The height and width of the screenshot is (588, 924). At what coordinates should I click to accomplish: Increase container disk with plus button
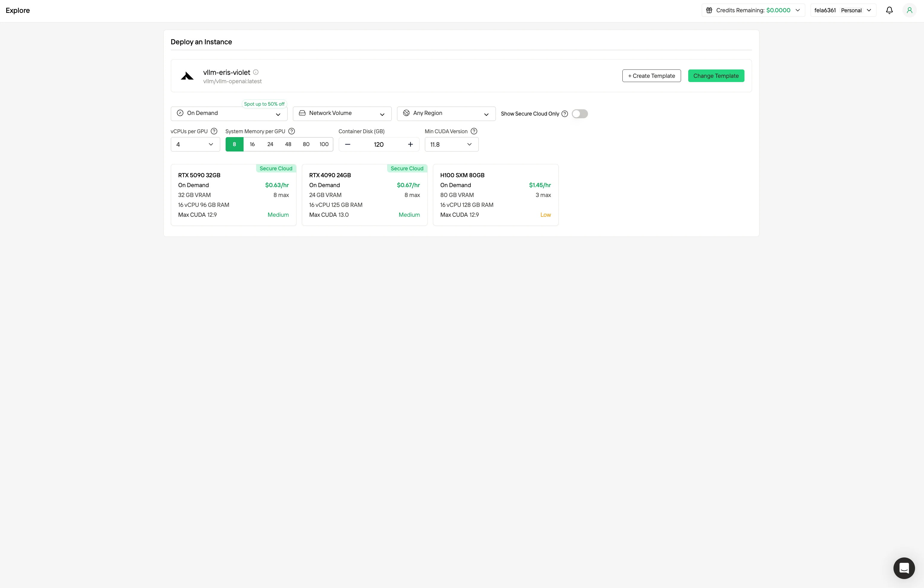(410, 144)
